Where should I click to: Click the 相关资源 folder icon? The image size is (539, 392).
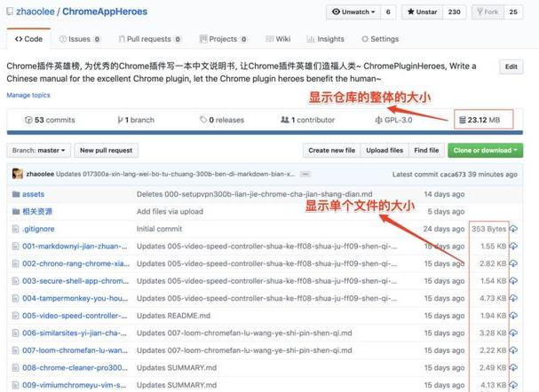pos(16,211)
